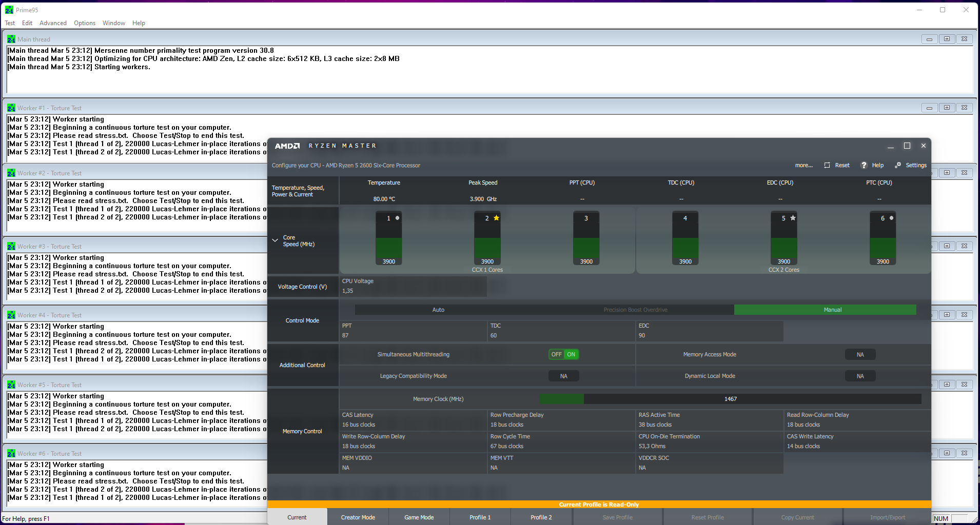Turn Simultaneous Multithreading OFF

click(556, 354)
